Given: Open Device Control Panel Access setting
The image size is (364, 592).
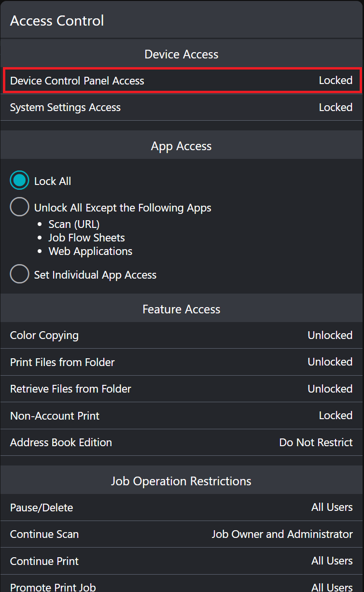Looking at the screenshot, I should point(182,81).
